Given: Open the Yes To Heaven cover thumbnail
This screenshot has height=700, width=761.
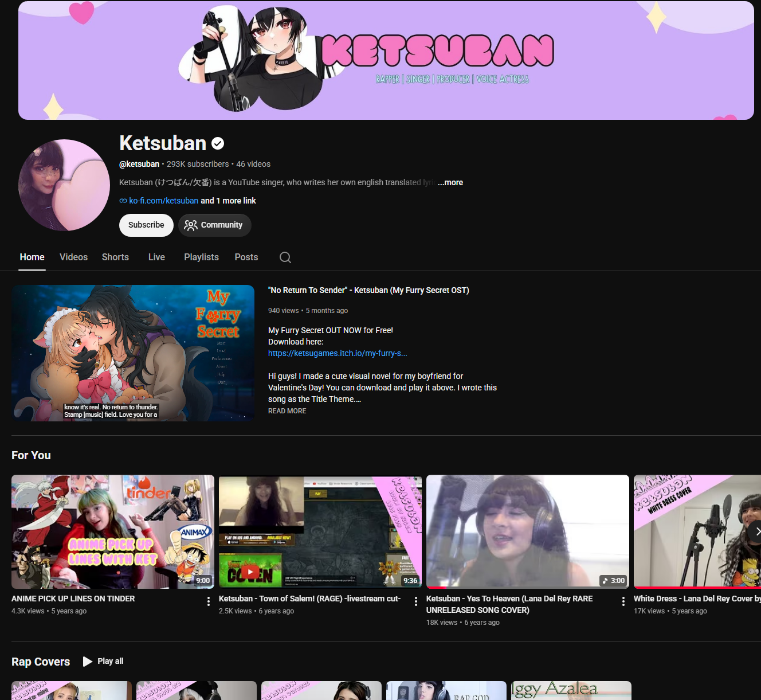Looking at the screenshot, I should tap(528, 531).
